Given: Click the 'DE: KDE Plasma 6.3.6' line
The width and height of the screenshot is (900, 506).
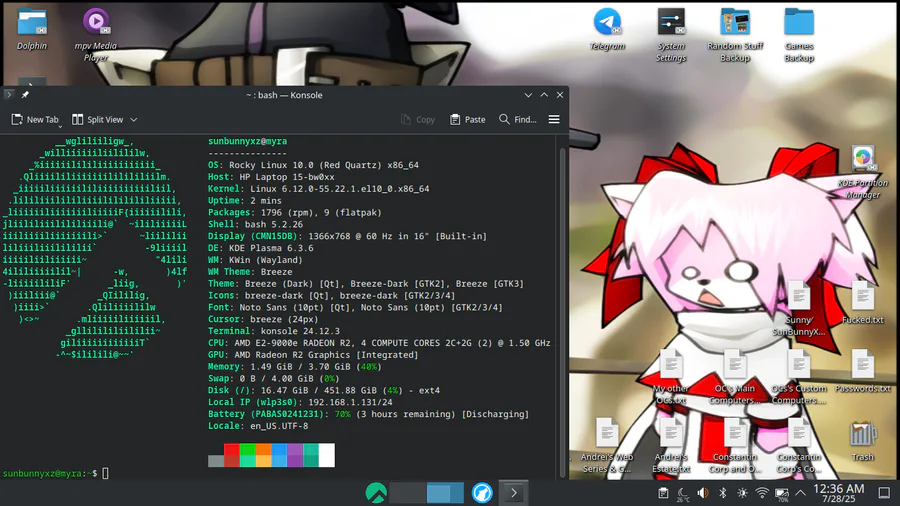Looking at the screenshot, I should (261, 248).
